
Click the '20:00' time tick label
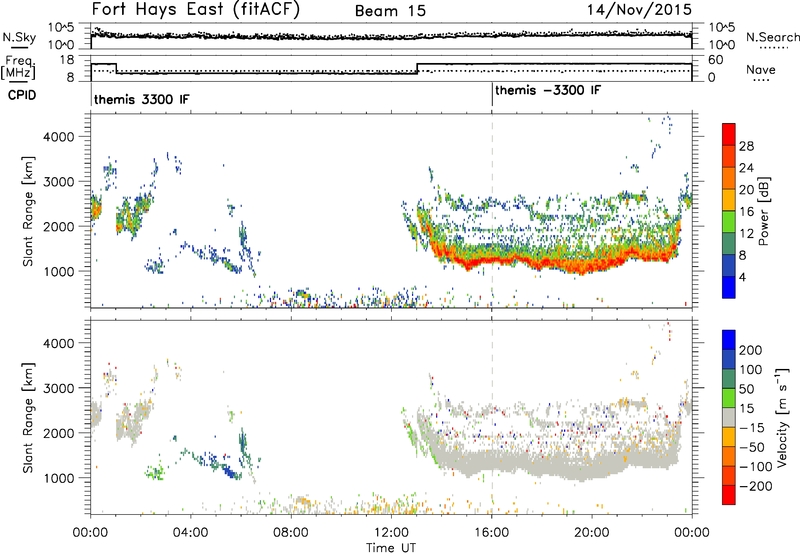(x=592, y=533)
